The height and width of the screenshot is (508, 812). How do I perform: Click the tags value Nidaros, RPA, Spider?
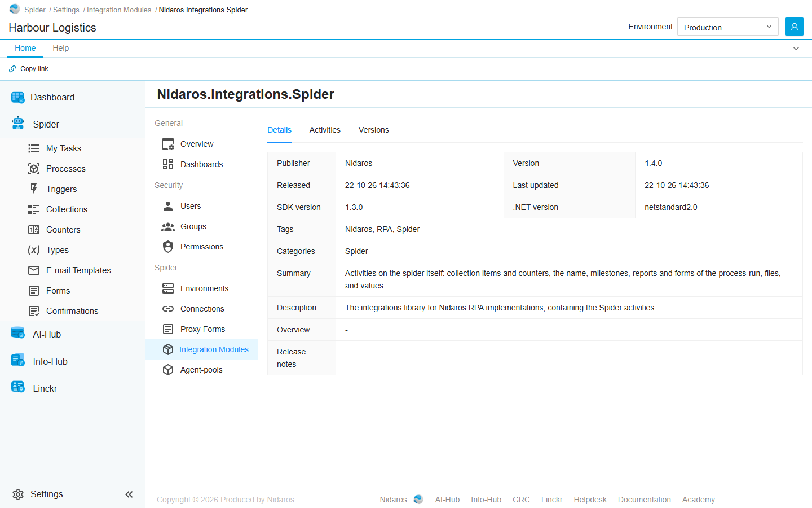click(382, 229)
